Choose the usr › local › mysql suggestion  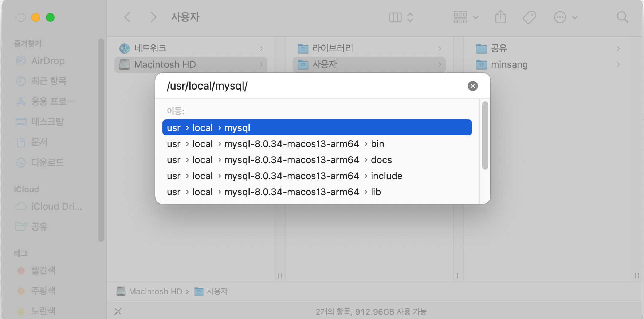click(x=317, y=128)
